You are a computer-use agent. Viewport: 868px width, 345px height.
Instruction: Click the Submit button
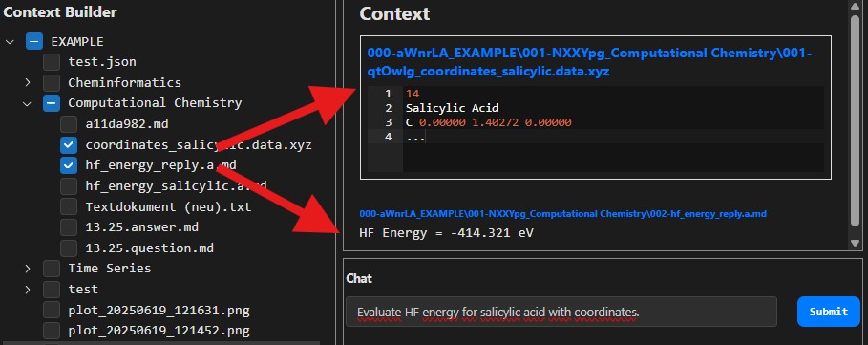(x=828, y=312)
